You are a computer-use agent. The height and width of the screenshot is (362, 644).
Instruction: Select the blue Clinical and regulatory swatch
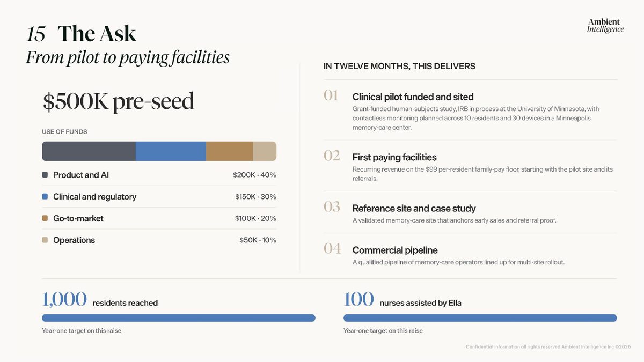pos(45,197)
